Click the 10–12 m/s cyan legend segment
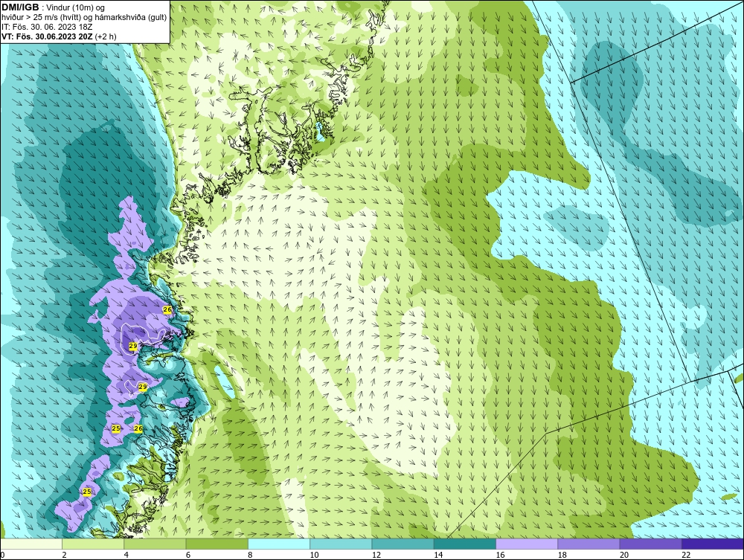 [341, 544]
